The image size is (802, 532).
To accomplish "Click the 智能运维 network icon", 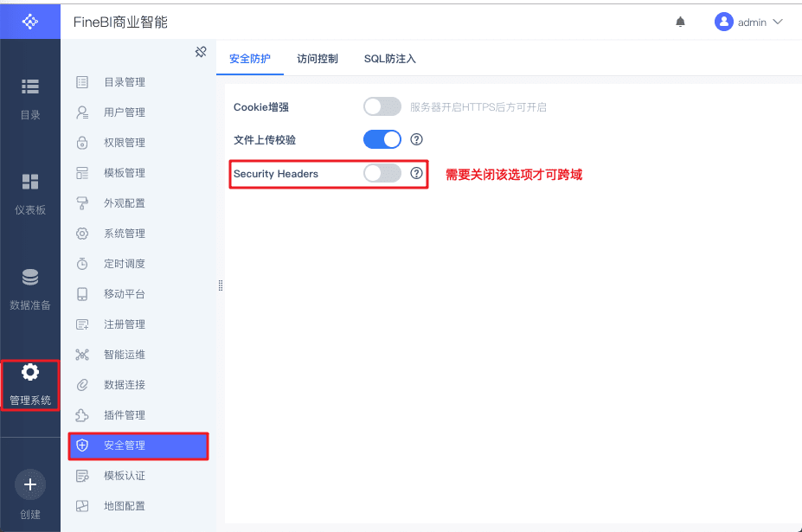I will pyautogui.click(x=82, y=355).
